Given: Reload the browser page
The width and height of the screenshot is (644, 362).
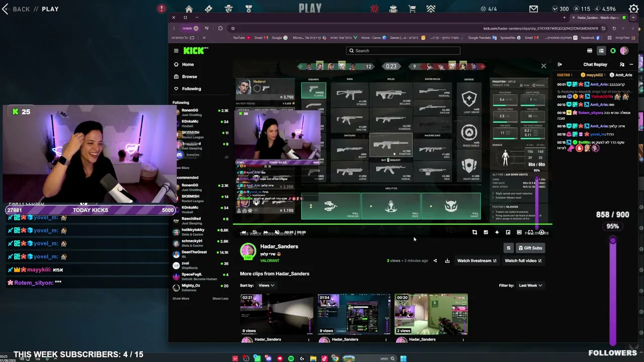Looking at the screenshot, I should [614, 28].
